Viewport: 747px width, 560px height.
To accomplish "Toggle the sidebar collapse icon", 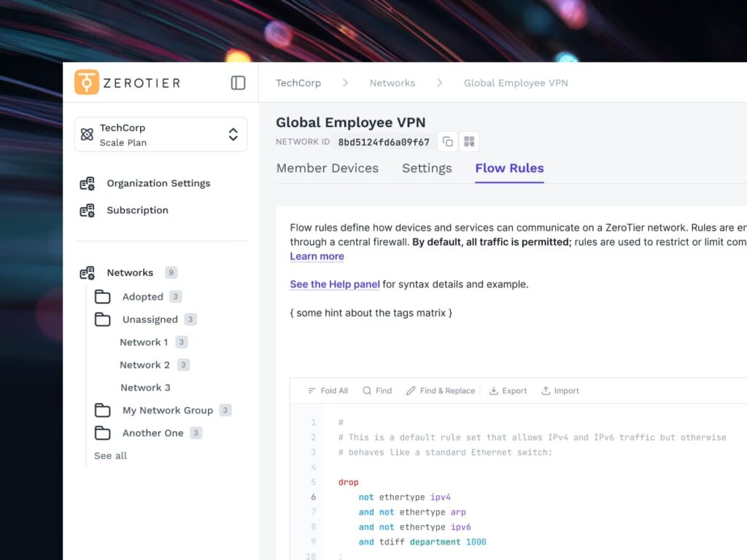I will point(239,83).
